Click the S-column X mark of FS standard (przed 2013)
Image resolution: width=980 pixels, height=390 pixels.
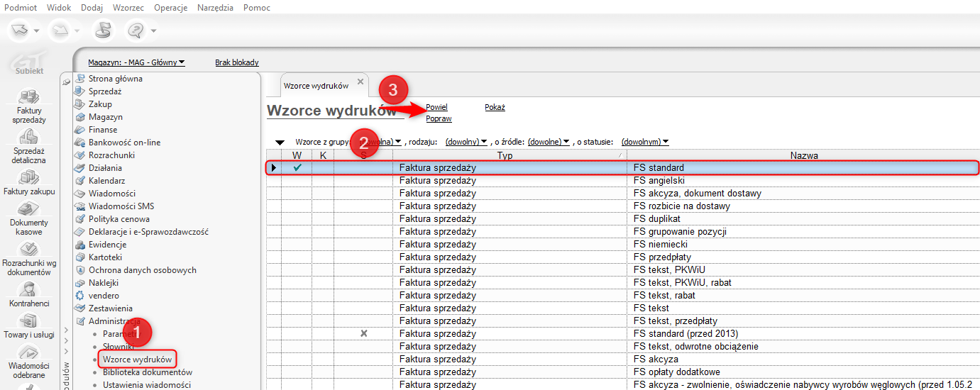363,333
